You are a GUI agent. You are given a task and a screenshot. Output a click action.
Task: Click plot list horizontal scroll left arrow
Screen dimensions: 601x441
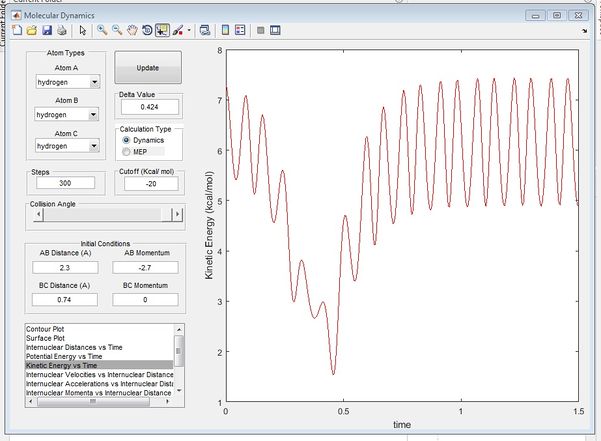click(x=31, y=402)
